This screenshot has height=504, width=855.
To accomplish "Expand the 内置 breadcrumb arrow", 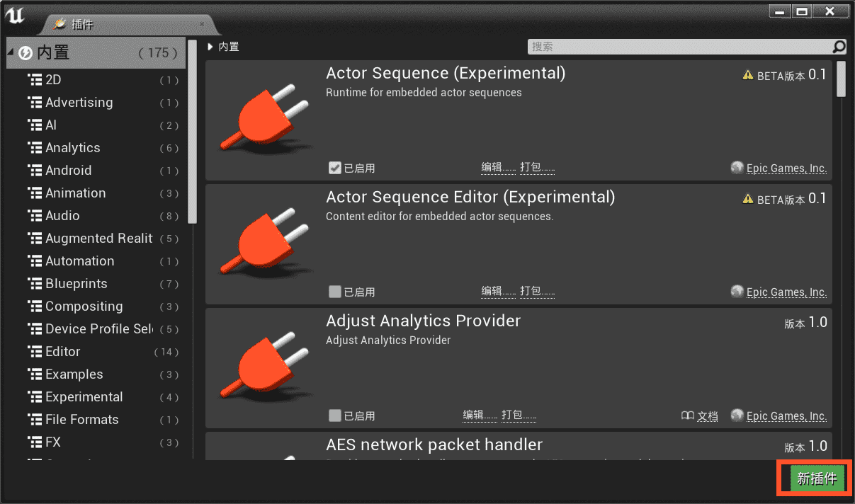I will tap(210, 47).
